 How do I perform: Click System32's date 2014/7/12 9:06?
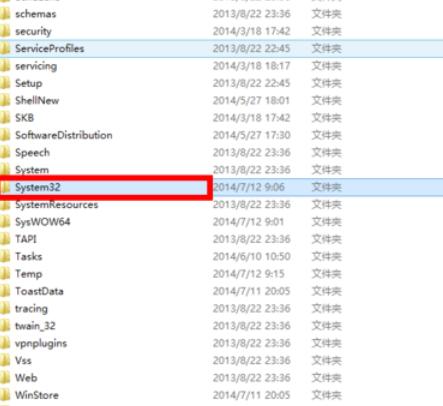pos(249,187)
